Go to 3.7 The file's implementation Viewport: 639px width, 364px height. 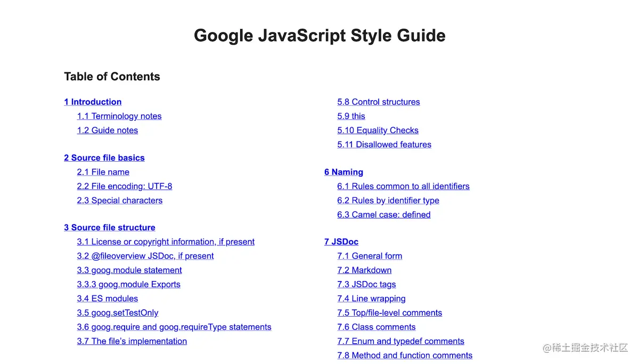coord(132,341)
